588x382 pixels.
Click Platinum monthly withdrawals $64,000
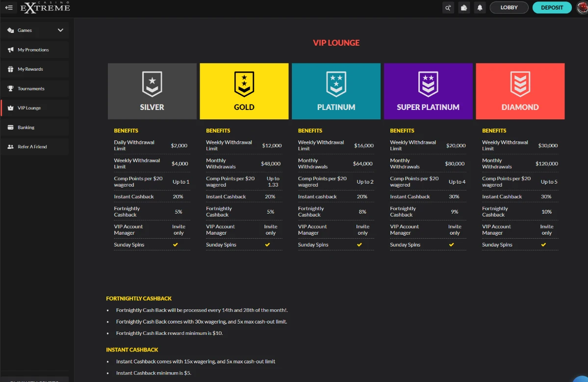pos(362,164)
